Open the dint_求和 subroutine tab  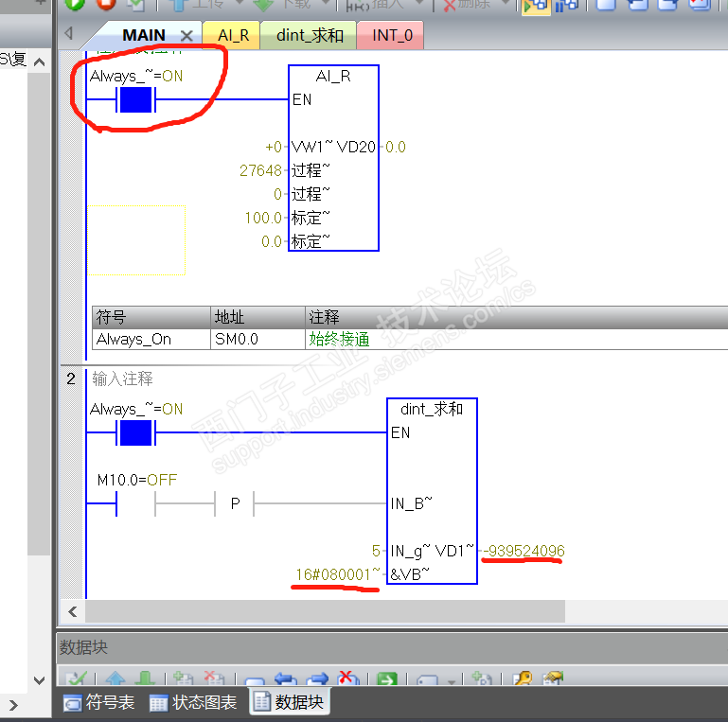[310, 35]
